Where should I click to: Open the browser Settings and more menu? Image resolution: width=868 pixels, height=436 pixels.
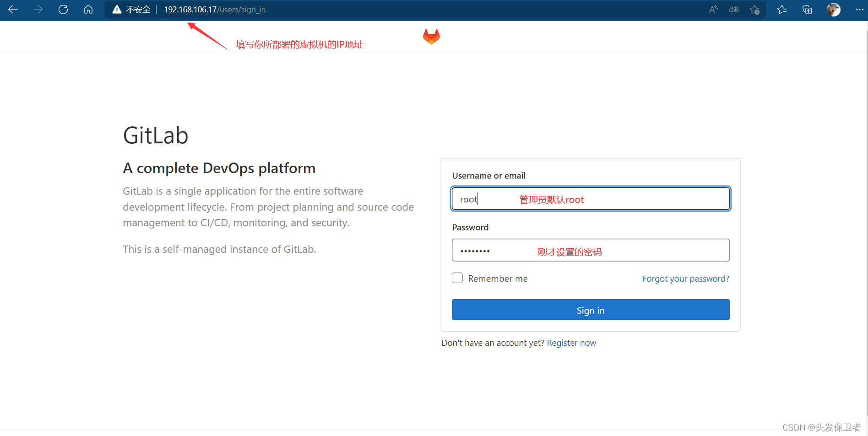[x=860, y=9]
